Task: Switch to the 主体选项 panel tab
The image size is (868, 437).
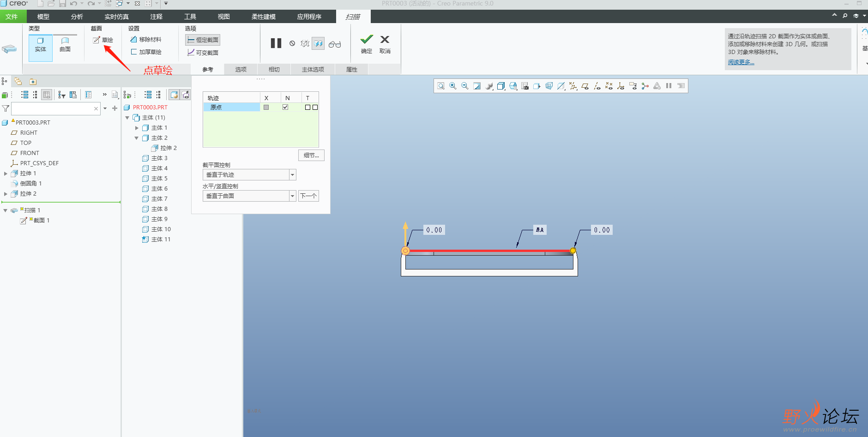Action: click(313, 70)
